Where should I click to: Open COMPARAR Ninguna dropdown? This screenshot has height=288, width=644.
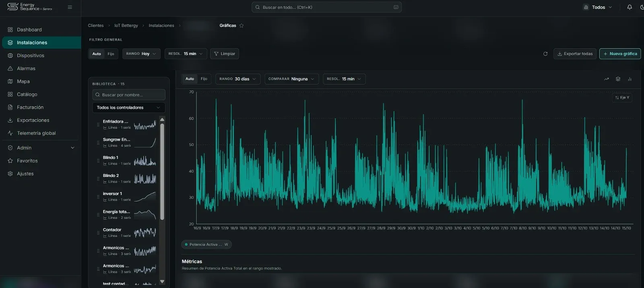[291, 79]
